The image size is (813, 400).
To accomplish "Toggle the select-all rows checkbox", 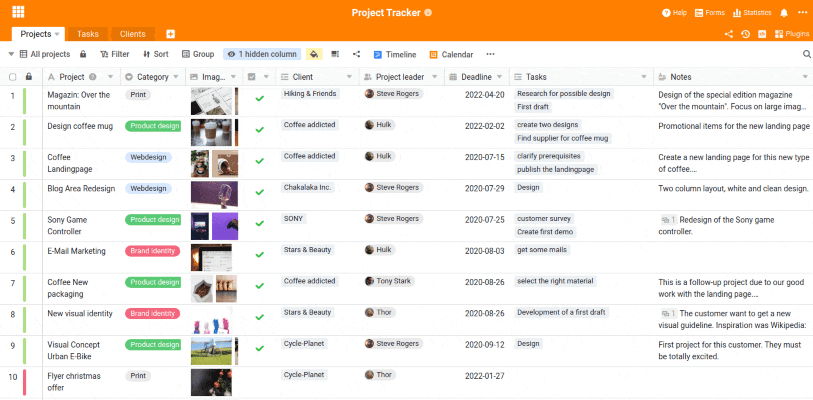I will [12, 77].
